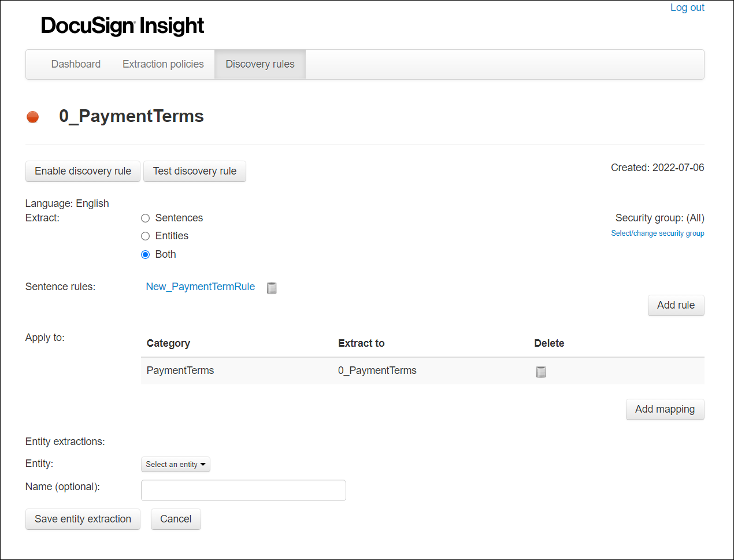The height and width of the screenshot is (560, 734).
Task: Select the Sentences radio option
Action: 146,218
